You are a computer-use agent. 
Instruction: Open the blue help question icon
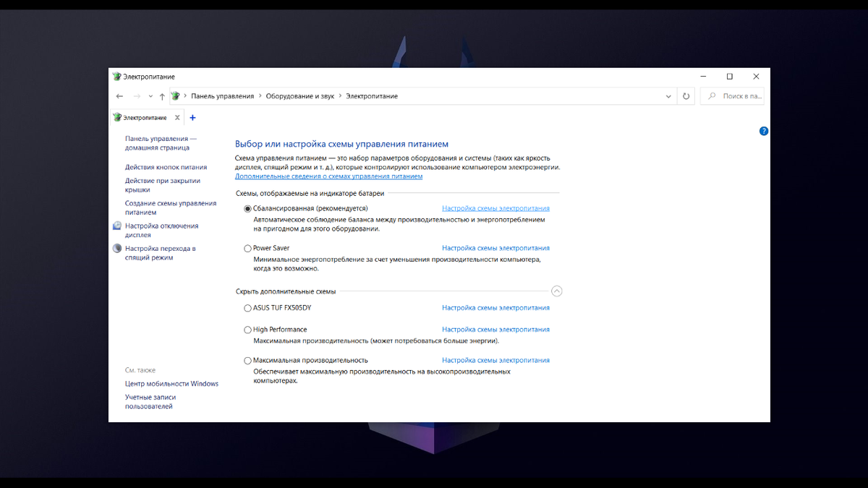coord(764,132)
